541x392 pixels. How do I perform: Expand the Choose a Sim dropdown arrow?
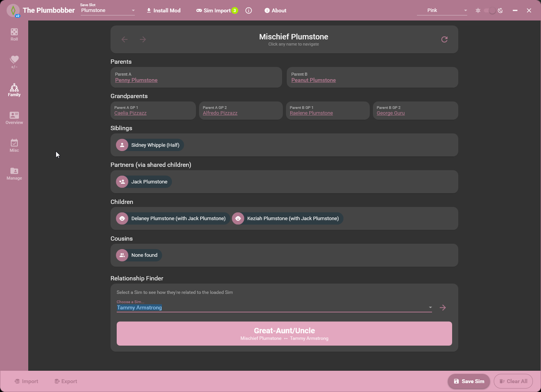click(430, 308)
